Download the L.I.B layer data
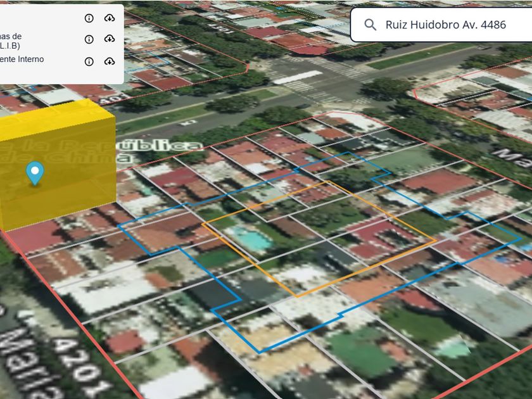Image resolution: width=532 pixels, height=399 pixels. pyautogui.click(x=109, y=39)
